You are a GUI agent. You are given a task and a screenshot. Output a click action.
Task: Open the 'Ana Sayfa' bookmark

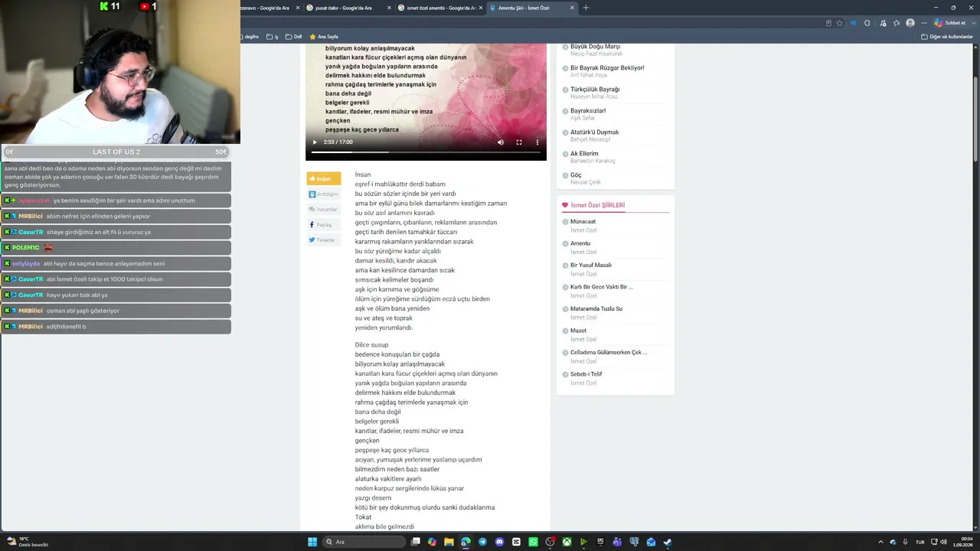coord(324,37)
